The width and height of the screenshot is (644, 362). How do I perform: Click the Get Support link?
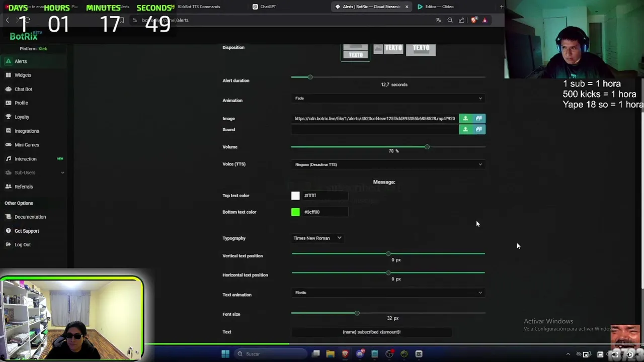click(27, 231)
